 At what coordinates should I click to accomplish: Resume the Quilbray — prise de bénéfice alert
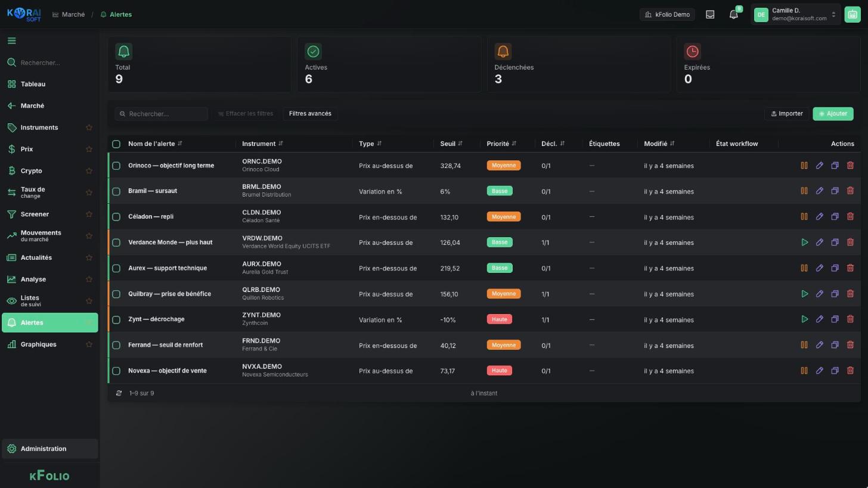(804, 294)
